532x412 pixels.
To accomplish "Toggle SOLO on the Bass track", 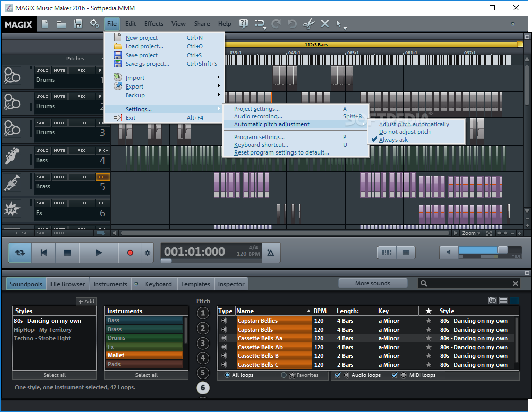I will point(43,151).
